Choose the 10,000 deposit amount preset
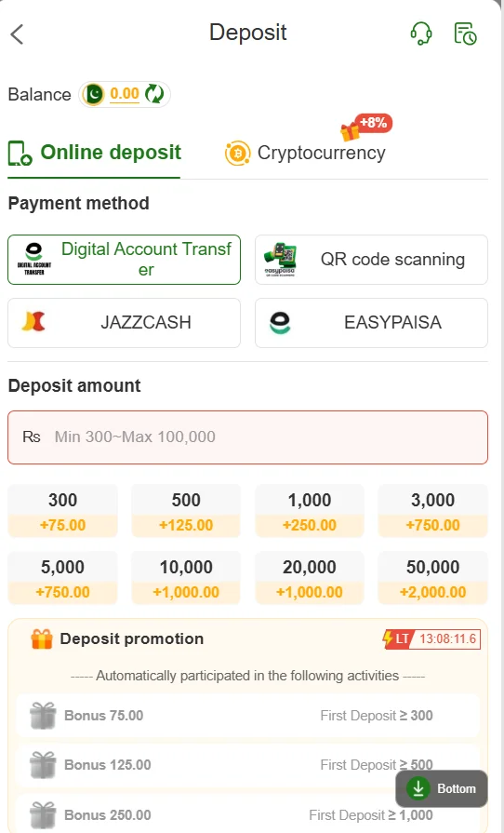 [186, 578]
